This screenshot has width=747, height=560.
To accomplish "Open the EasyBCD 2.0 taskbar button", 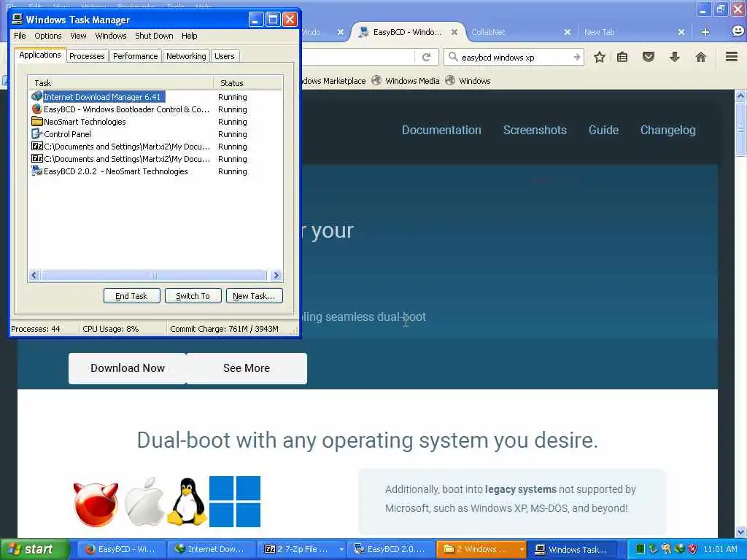I will point(391,549).
